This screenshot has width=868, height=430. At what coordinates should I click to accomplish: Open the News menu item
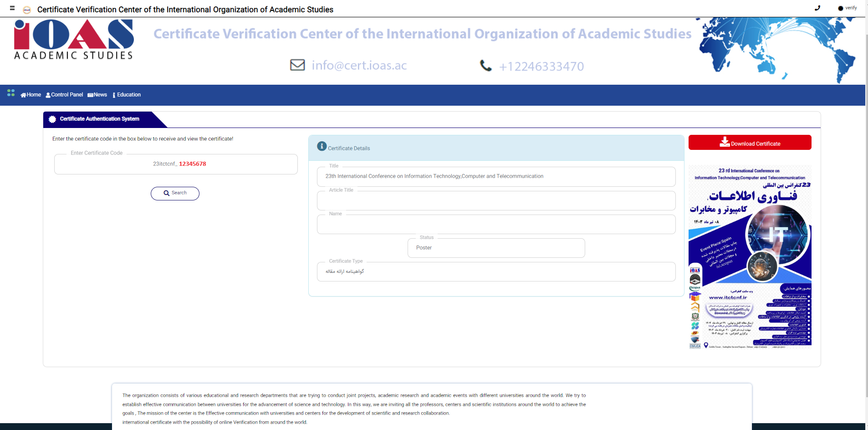pyautogui.click(x=97, y=95)
